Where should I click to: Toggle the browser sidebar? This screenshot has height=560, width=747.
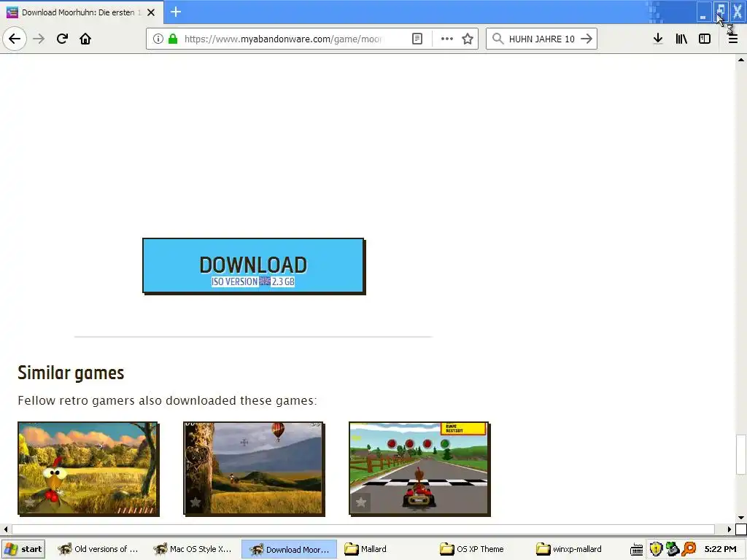click(x=705, y=39)
